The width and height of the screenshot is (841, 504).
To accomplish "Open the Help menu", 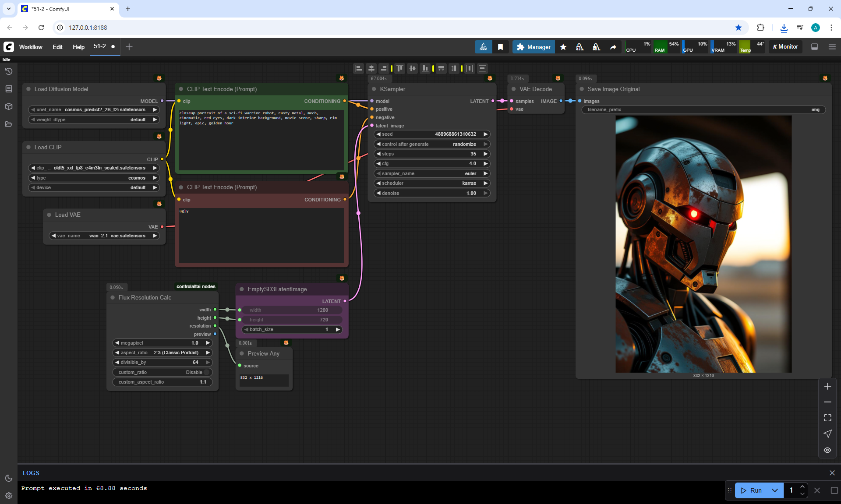I will pos(78,47).
